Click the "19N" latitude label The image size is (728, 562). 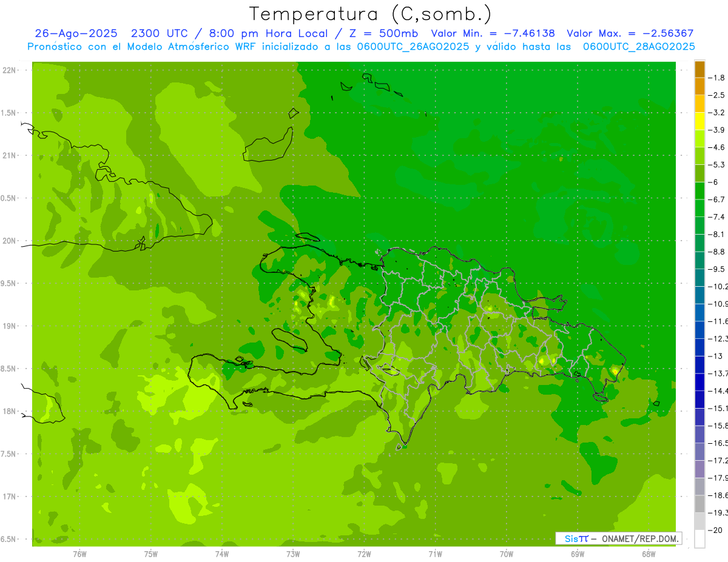[9, 326]
